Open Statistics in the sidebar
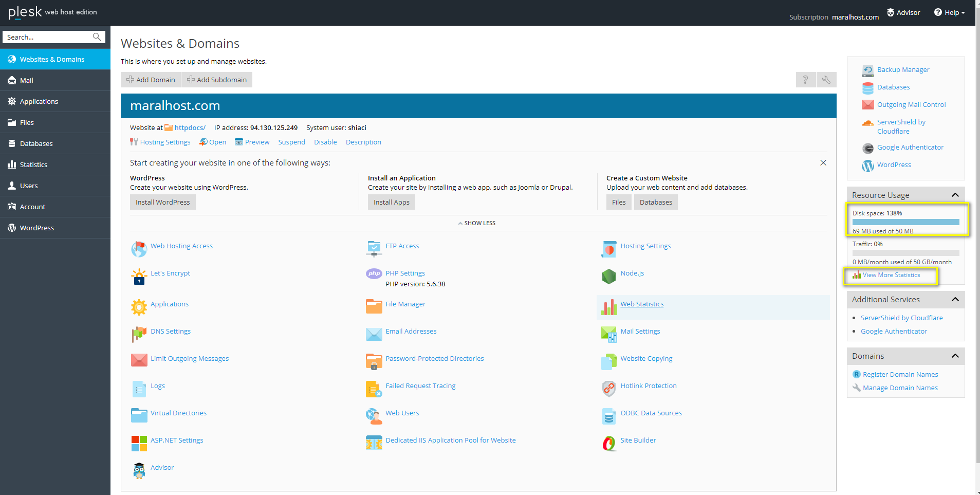 (x=55, y=164)
